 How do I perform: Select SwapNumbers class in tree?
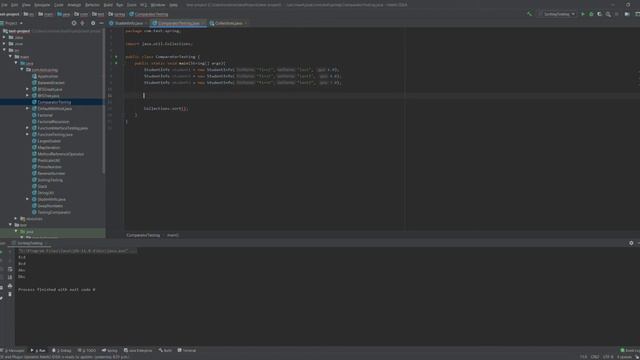pos(50,206)
